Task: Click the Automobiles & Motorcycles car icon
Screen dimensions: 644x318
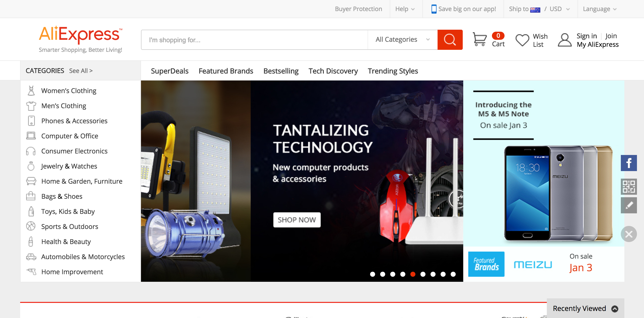Action: click(x=31, y=257)
